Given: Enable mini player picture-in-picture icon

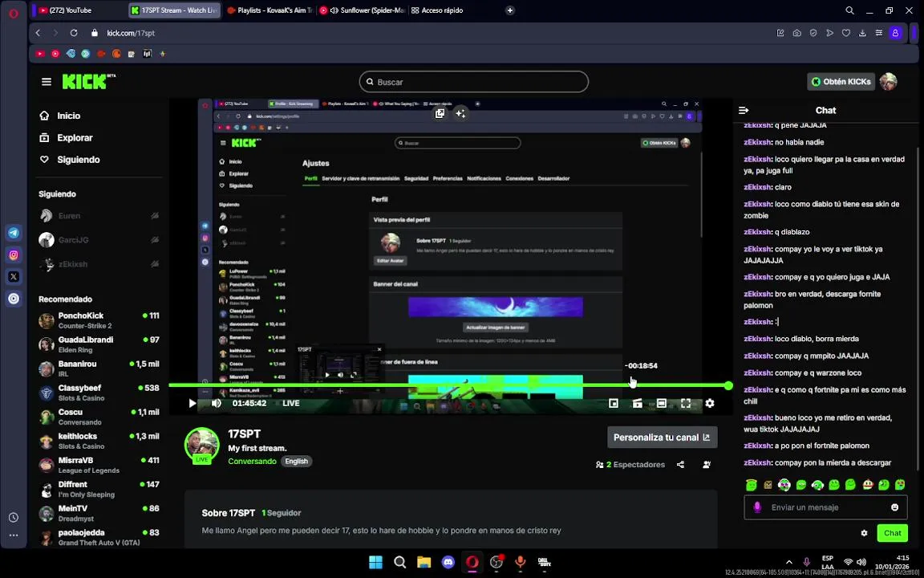Looking at the screenshot, I should coord(614,404).
